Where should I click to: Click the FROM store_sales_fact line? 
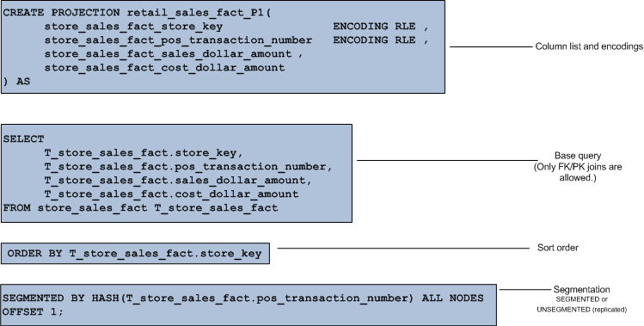(140, 207)
